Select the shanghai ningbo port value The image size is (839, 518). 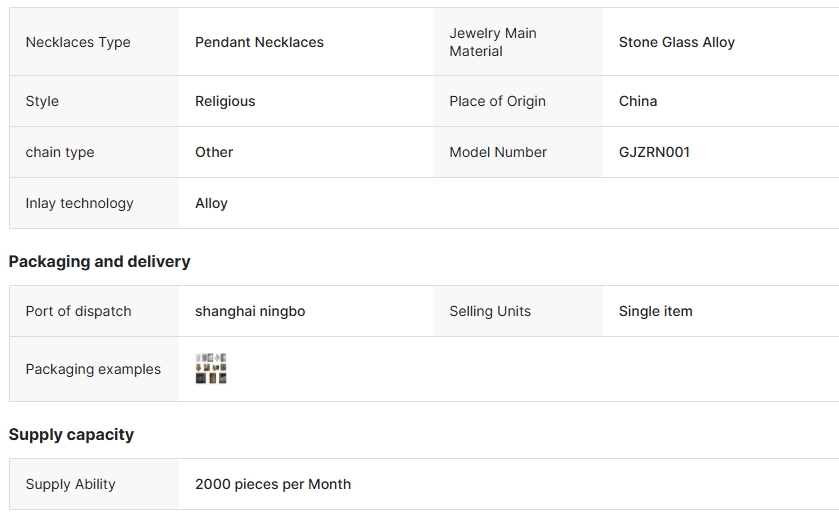(x=250, y=311)
